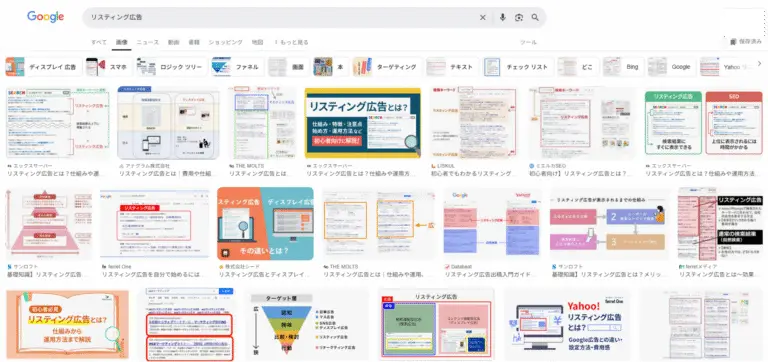The image size is (768, 362).
Task: Click the ロジック ツリー chip thumbnail icon
Action: point(146,67)
